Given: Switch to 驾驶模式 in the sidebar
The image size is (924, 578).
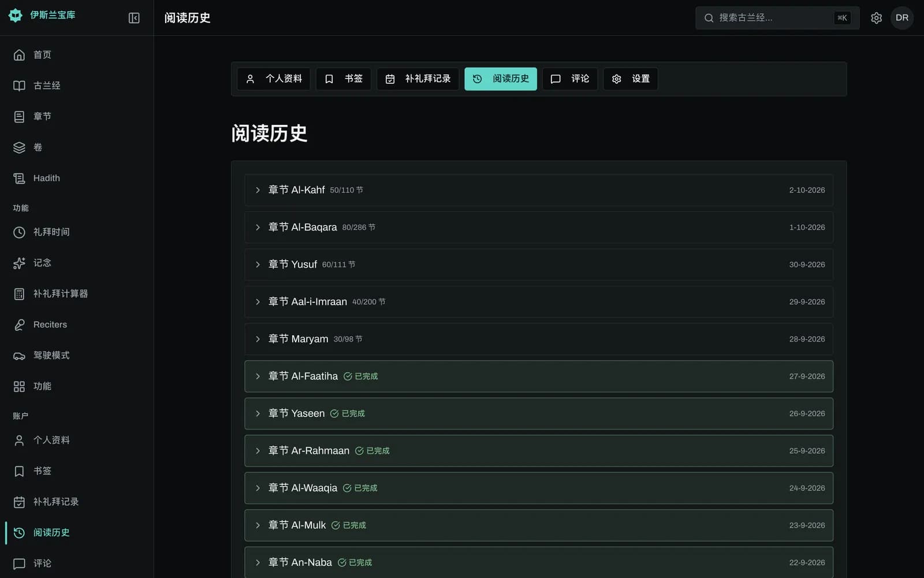Looking at the screenshot, I should (77, 355).
